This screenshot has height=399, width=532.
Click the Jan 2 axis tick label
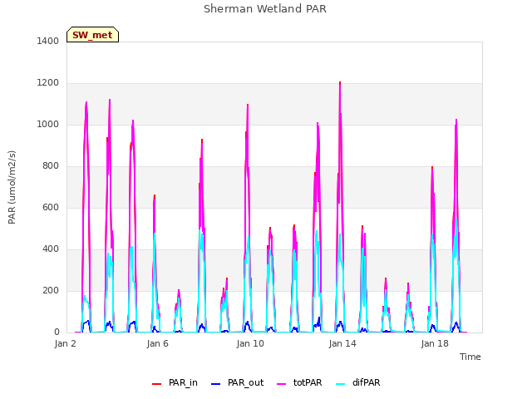pyautogui.click(x=65, y=343)
